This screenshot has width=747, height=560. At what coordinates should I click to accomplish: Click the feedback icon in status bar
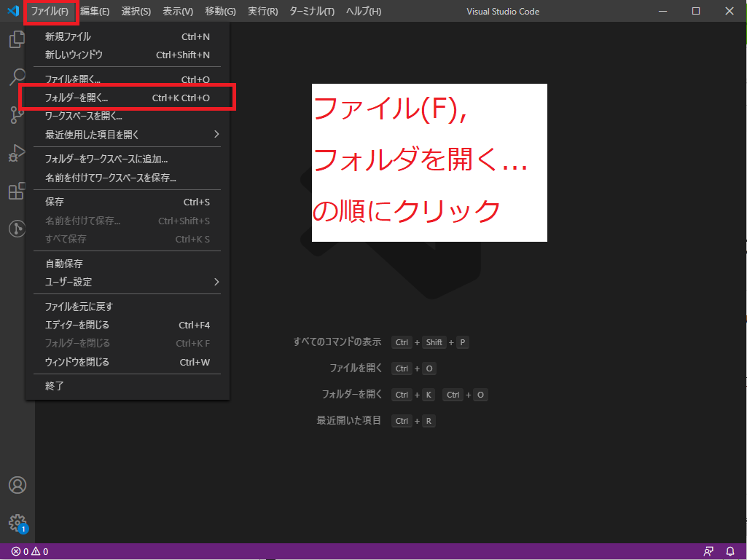pyautogui.click(x=708, y=551)
